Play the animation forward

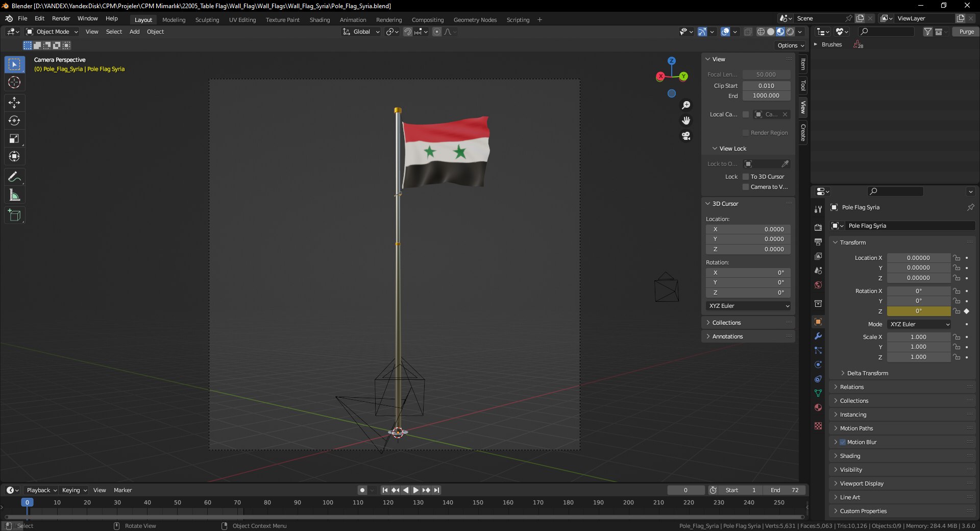click(416, 490)
